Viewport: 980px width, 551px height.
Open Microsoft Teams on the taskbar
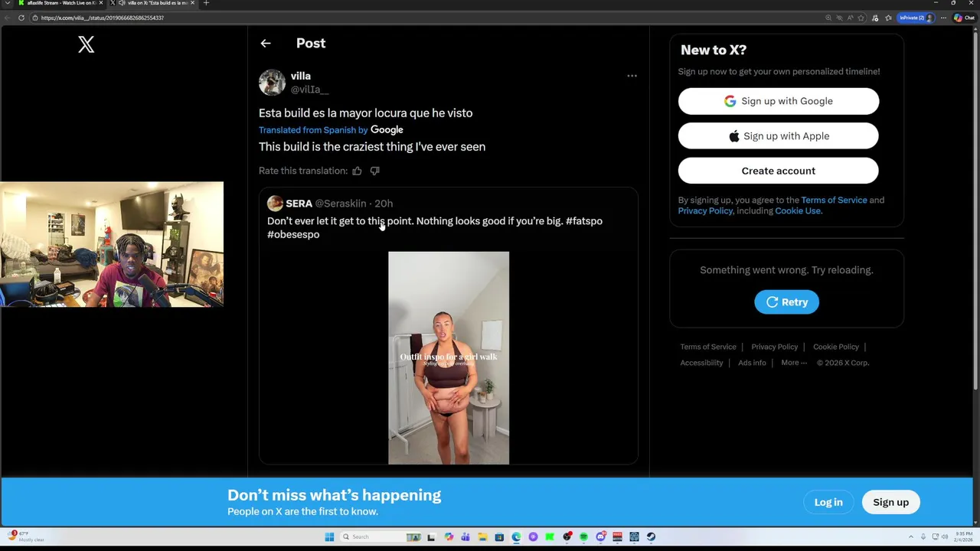click(x=465, y=537)
